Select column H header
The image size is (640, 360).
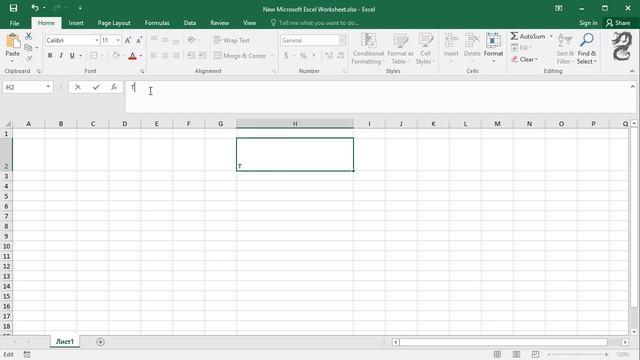click(295, 124)
